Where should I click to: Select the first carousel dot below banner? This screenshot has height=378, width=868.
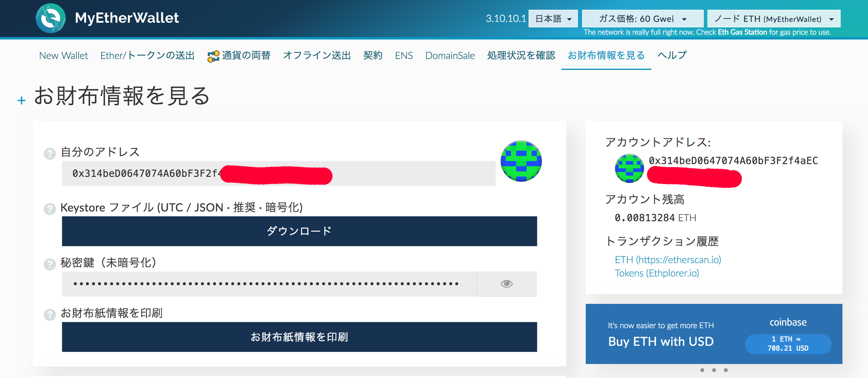[702, 370]
